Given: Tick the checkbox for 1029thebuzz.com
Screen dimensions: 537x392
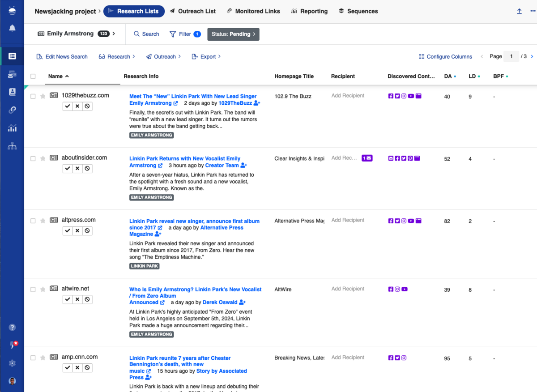Looking at the screenshot, I should point(33,96).
